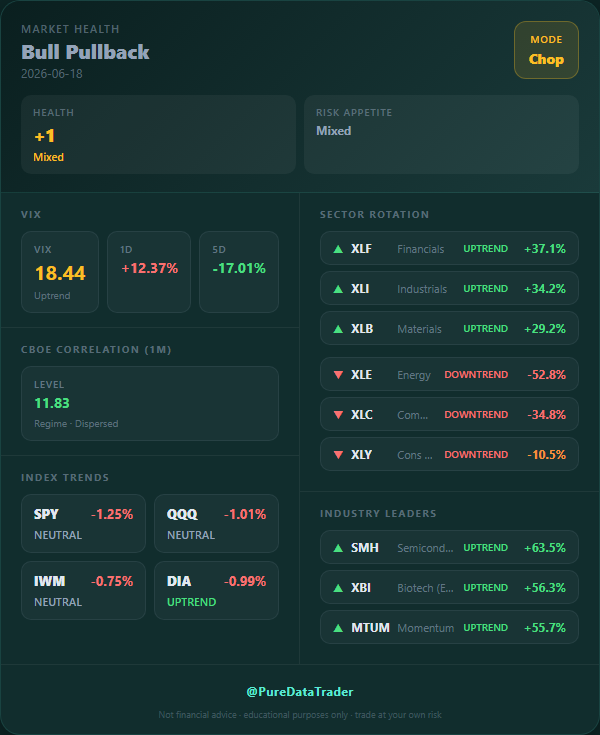Click the -10.5% value for XLY

click(547, 454)
